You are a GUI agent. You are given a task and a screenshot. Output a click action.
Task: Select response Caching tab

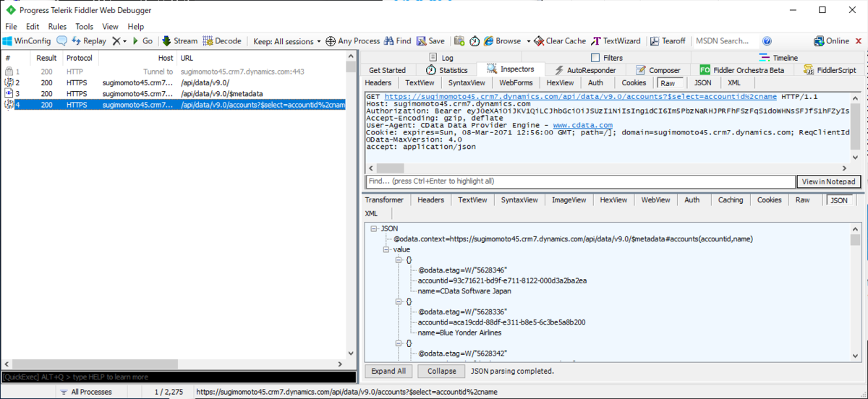(730, 199)
